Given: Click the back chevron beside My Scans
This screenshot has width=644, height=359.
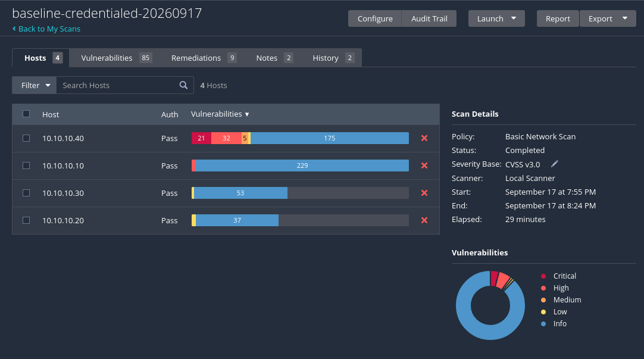Looking at the screenshot, I should tap(14, 29).
